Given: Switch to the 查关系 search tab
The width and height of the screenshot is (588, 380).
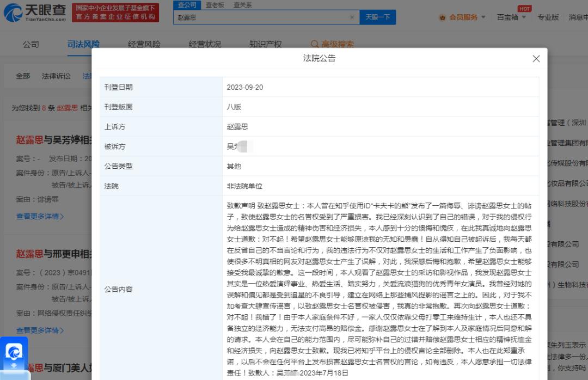Looking at the screenshot, I should 242,5.
